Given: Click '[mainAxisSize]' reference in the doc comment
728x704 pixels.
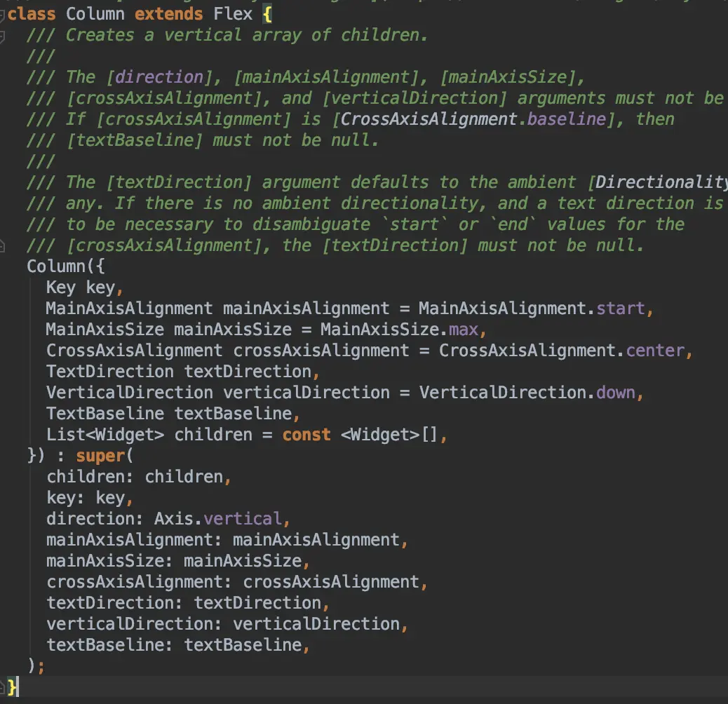Looking at the screenshot, I should pyautogui.click(x=508, y=77).
